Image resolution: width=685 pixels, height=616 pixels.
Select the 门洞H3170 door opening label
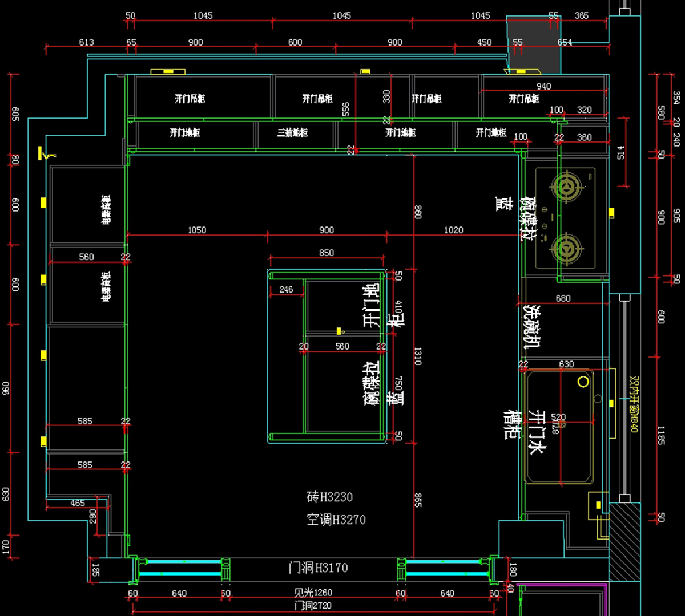[x=318, y=568]
